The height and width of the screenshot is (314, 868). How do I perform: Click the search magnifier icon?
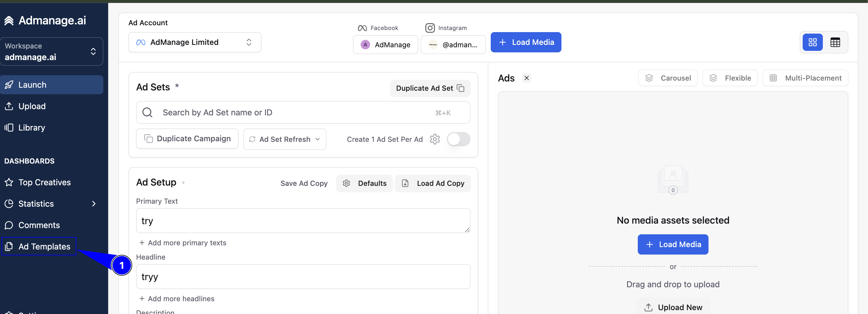tap(148, 112)
